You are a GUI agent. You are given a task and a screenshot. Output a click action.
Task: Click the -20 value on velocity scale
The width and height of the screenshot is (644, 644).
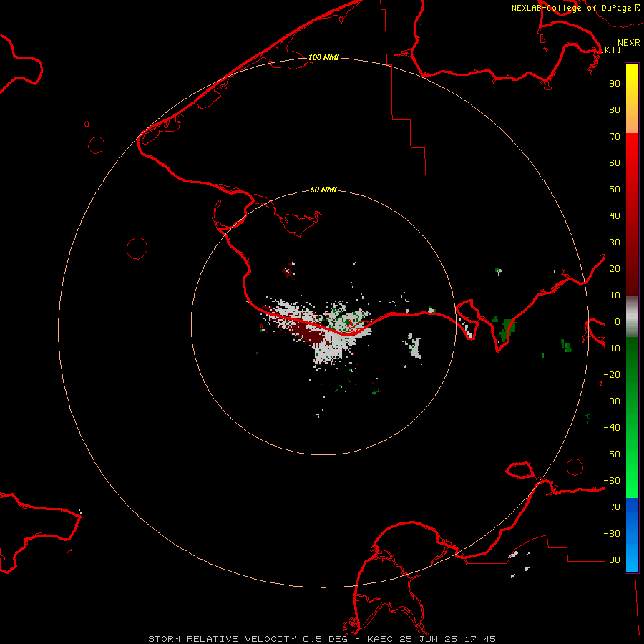pyautogui.click(x=612, y=374)
